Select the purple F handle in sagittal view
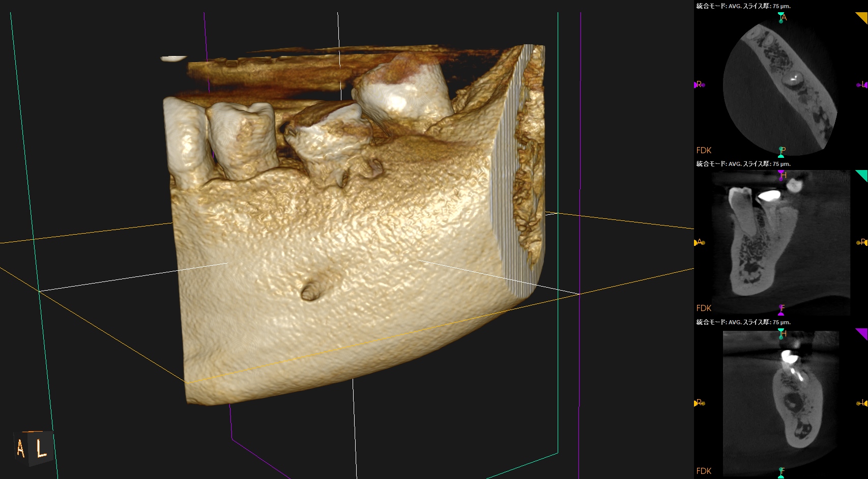868x479 pixels. click(781, 309)
